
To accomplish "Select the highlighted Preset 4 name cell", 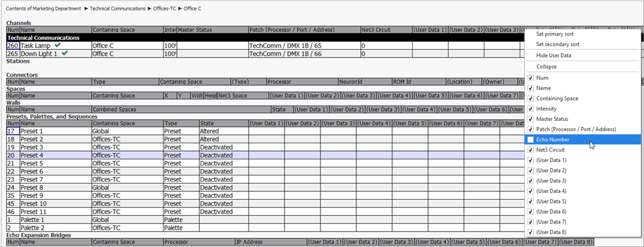I will pyautogui.click(x=56, y=155).
